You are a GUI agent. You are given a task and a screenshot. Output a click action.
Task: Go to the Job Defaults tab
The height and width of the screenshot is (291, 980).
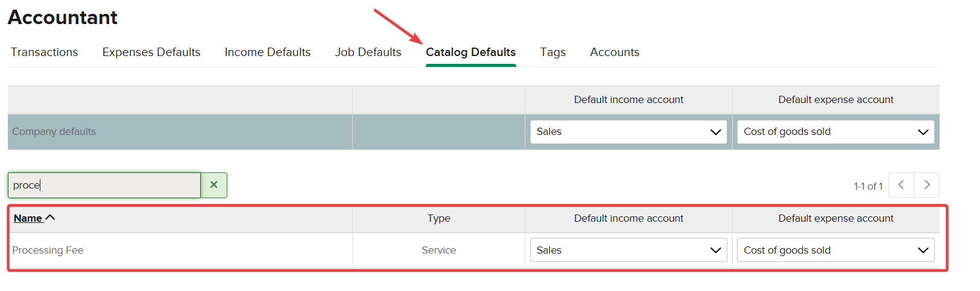coord(368,52)
